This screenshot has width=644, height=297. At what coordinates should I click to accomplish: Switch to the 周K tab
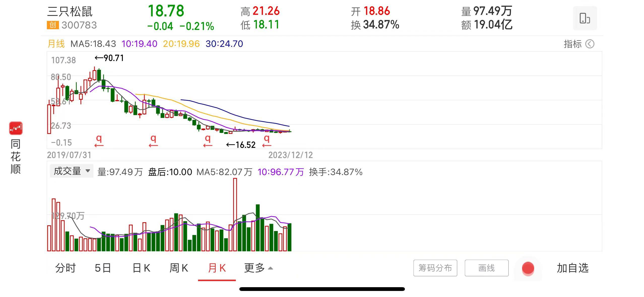(179, 268)
